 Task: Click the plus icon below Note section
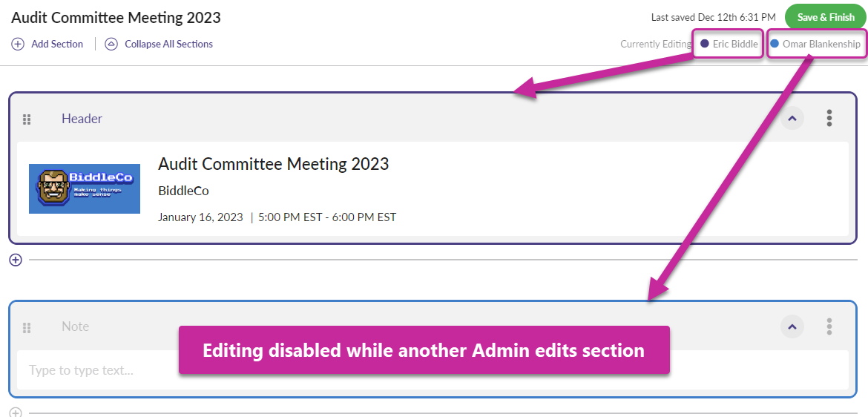pyautogui.click(x=16, y=413)
